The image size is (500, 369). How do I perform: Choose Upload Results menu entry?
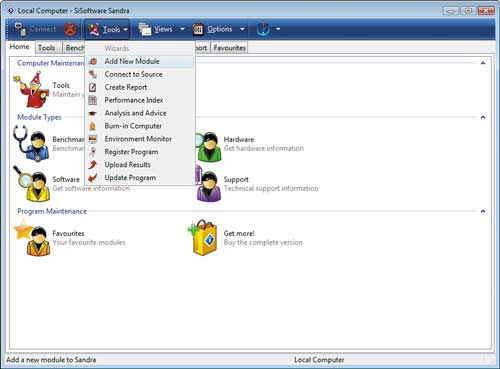[x=140, y=165]
